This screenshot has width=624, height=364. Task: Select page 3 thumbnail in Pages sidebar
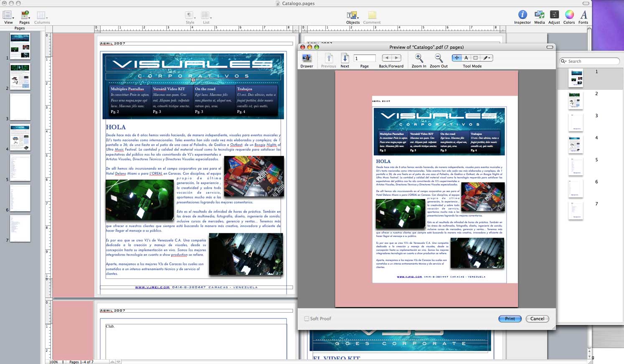coord(20,107)
